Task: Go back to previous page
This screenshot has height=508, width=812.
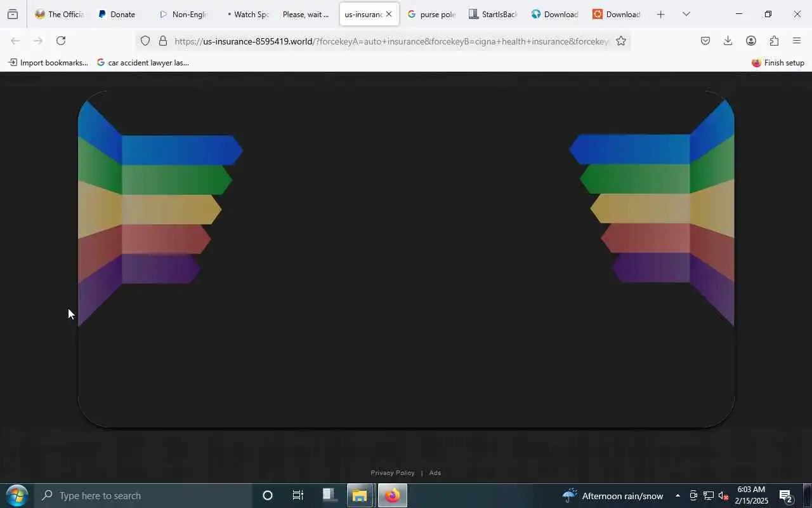Action: coord(15,41)
